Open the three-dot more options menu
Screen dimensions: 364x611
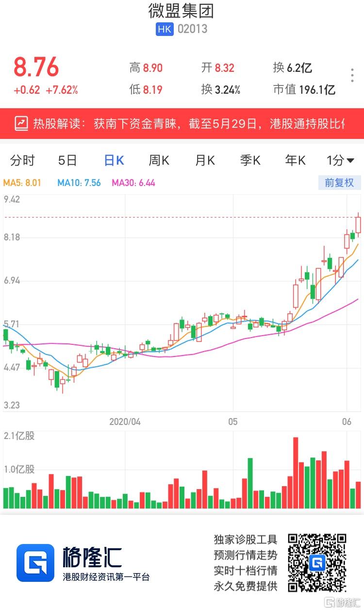pos(352,76)
